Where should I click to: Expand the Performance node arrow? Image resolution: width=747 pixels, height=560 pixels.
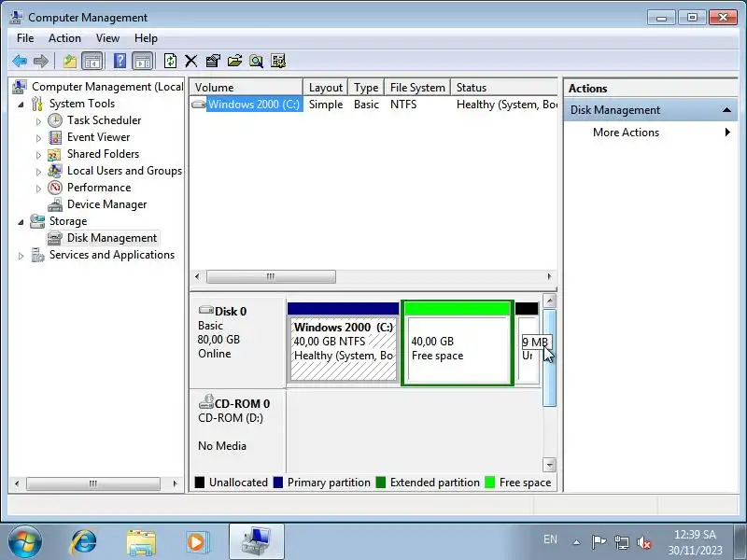click(x=38, y=189)
